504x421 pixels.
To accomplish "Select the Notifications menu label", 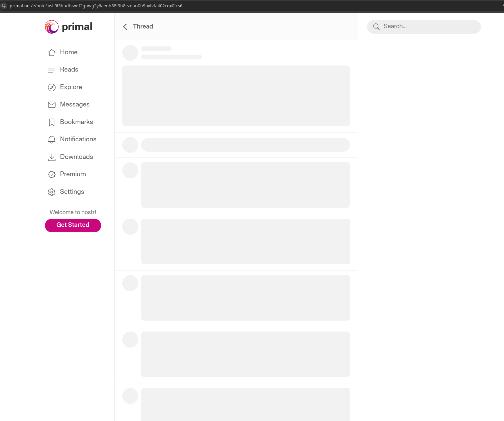I will [x=78, y=139].
